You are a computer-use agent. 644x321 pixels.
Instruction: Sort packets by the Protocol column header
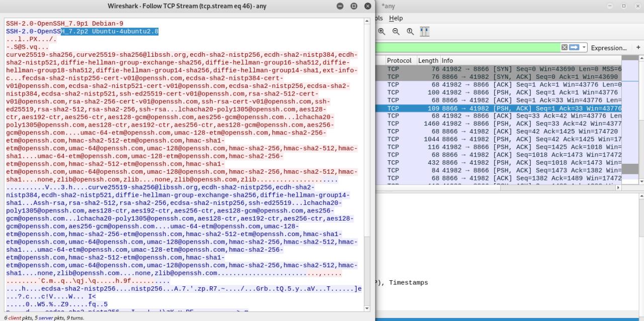point(399,60)
